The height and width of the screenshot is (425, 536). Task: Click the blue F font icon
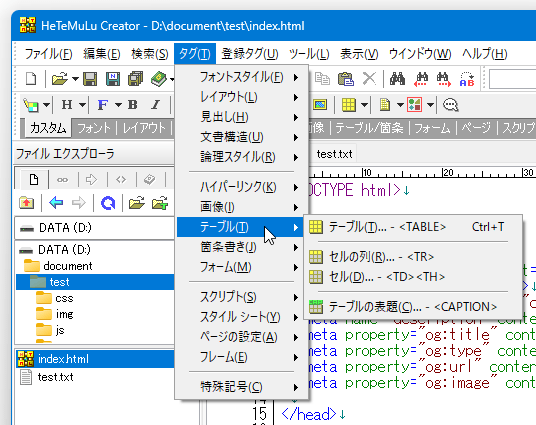click(x=103, y=105)
